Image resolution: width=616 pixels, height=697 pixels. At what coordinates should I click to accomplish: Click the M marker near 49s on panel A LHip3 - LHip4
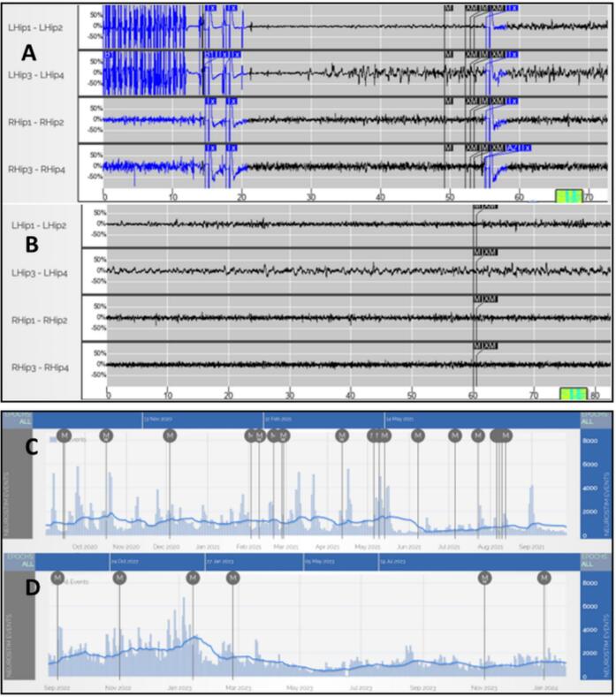(449, 55)
